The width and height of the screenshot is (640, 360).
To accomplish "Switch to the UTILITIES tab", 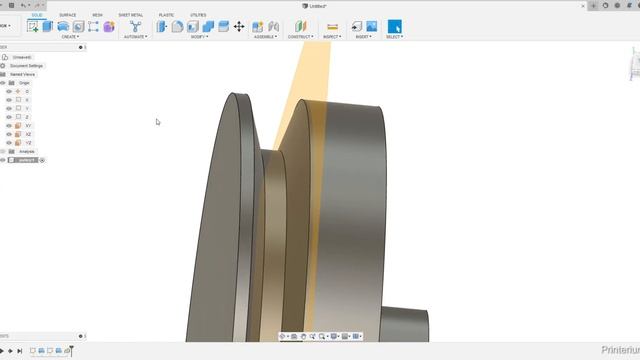I will (x=198, y=15).
